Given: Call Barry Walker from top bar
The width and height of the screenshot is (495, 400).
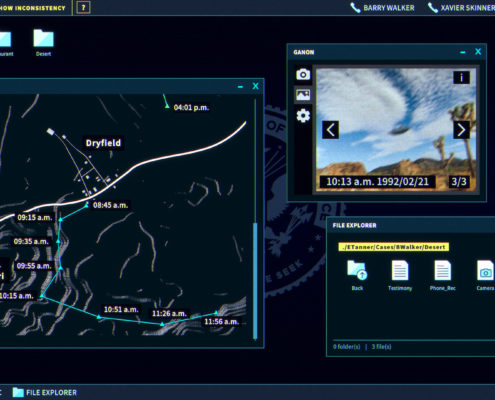Looking at the screenshot, I should point(383,8).
